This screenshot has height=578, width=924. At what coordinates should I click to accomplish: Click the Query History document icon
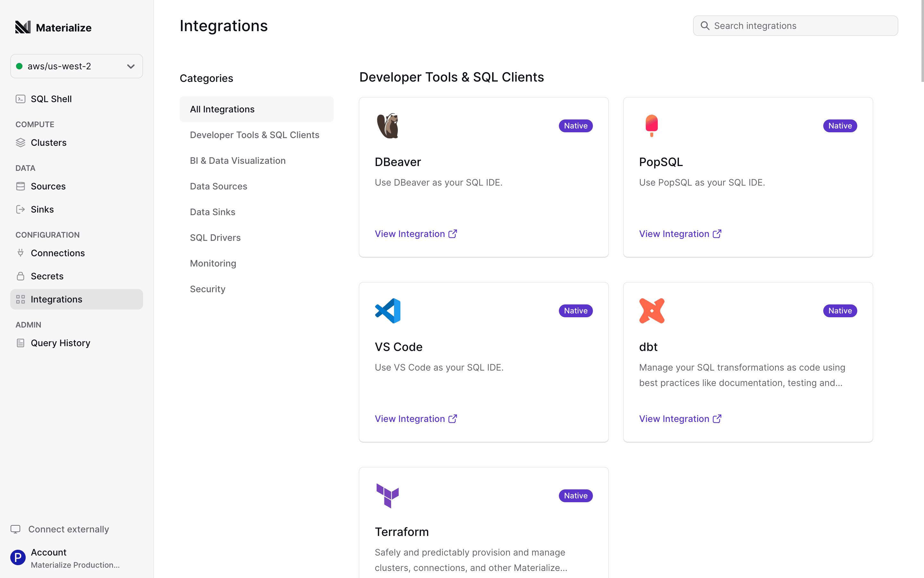tap(21, 343)
